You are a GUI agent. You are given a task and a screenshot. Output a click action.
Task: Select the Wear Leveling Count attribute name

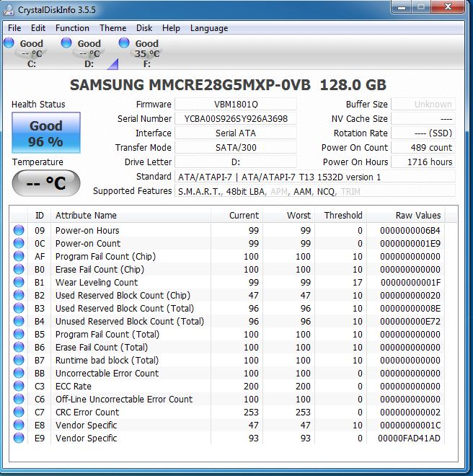97,282
